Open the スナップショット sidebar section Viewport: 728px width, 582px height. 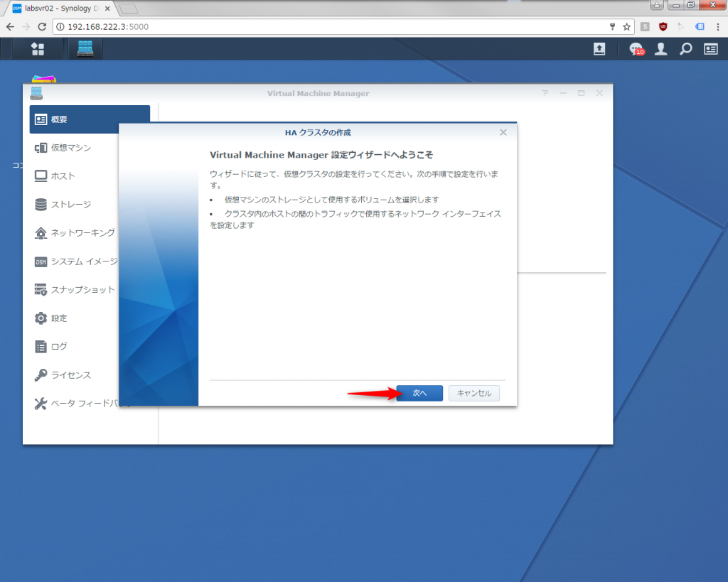click(75, 290)
